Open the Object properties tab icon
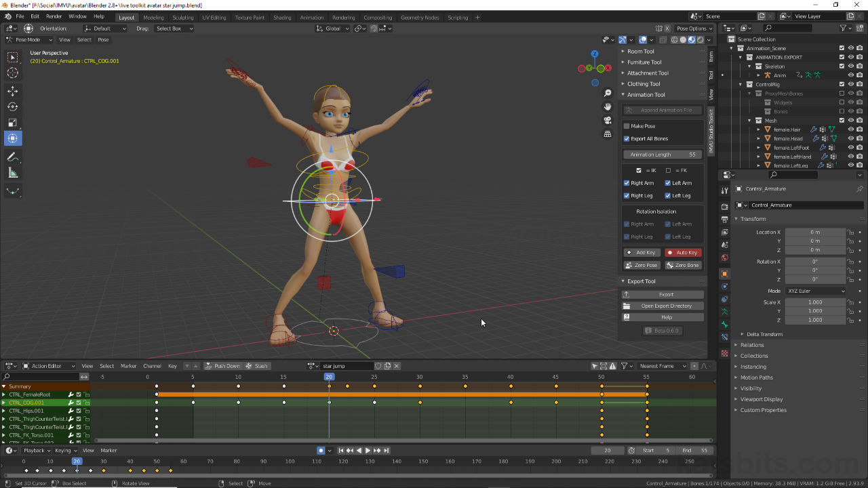 (x=724, y=274)
